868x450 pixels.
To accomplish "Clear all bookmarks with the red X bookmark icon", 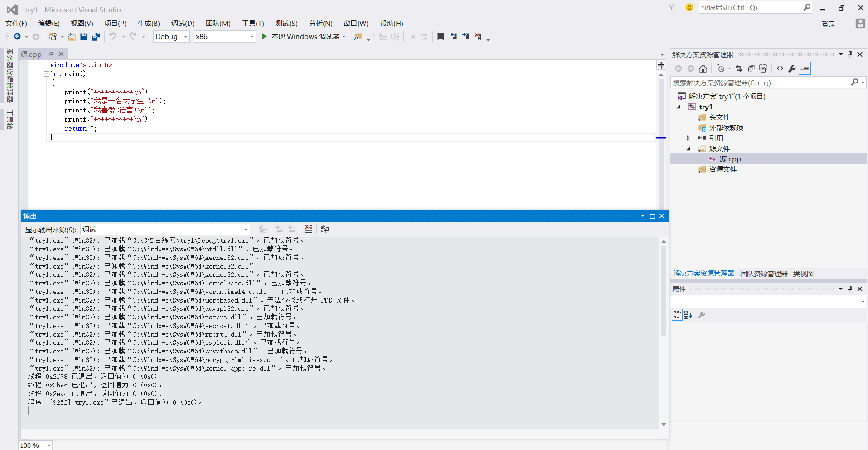I will pos(478,36).
